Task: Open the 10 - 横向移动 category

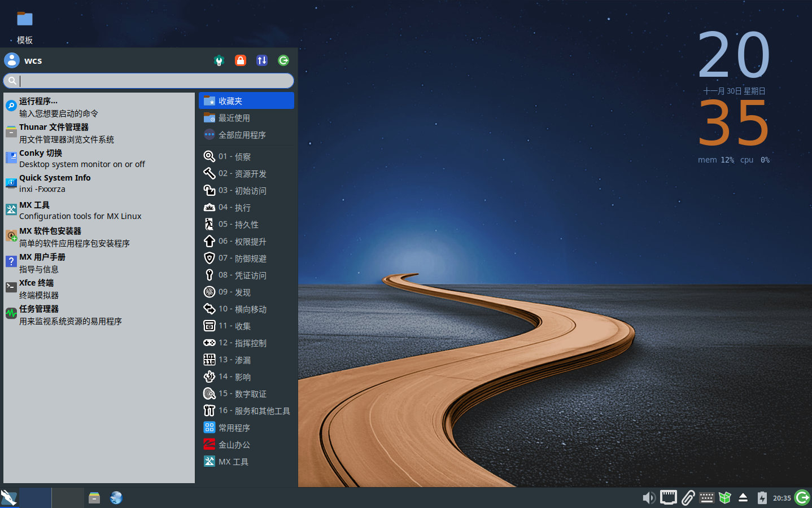Action: pyautogui.click(x=246, y=309)
